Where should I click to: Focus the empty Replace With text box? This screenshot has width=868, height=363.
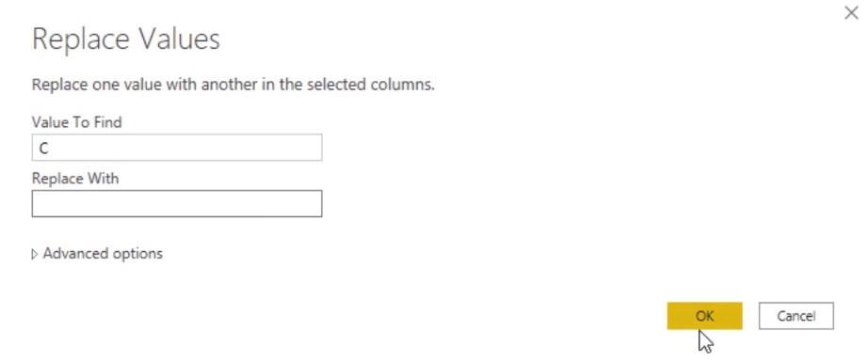[x=177, y=204]
